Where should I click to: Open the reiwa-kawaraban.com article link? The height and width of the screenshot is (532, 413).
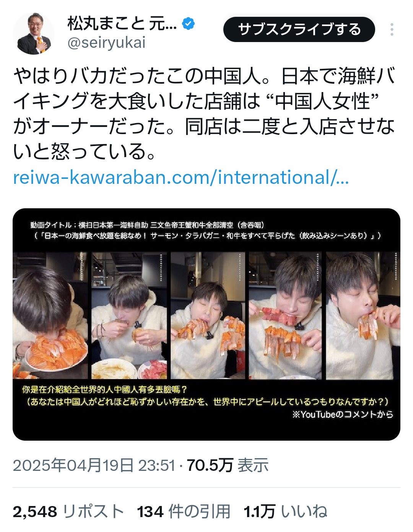(x=181, y=177)
